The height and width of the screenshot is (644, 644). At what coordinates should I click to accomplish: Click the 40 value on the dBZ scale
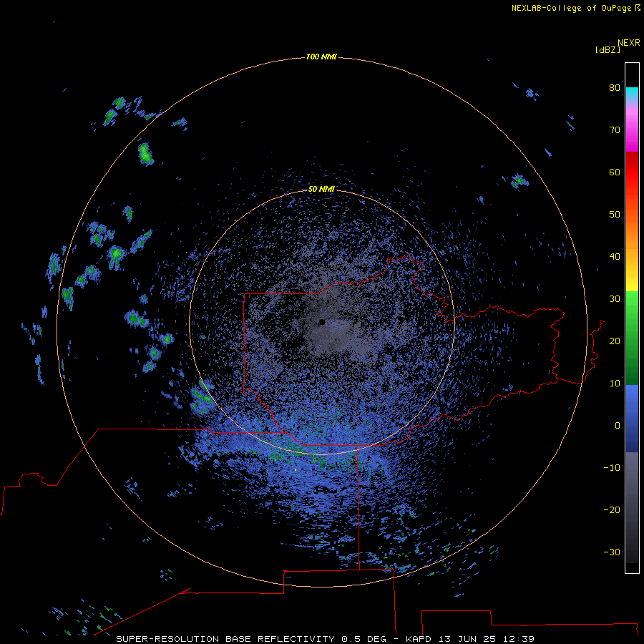pos(615,257)
